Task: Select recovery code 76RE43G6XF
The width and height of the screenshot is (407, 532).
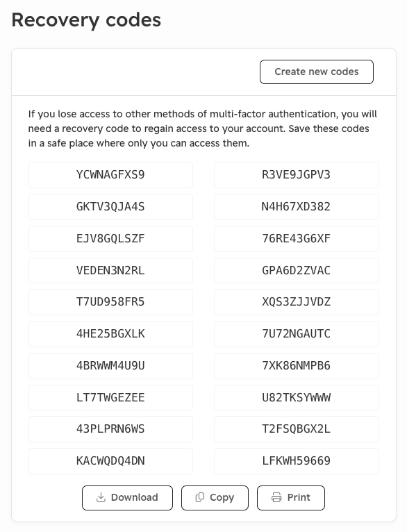Action: pos(296,238)
